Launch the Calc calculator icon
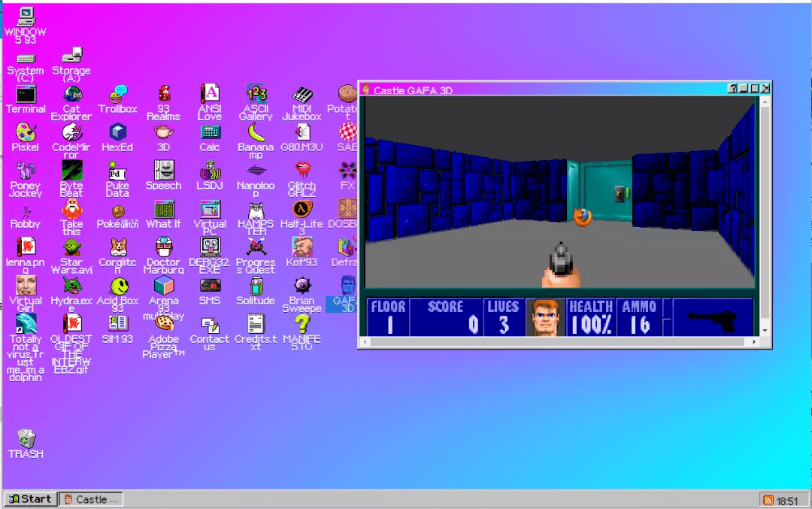This screenshot has height=509, width=812. click(210, 133)
